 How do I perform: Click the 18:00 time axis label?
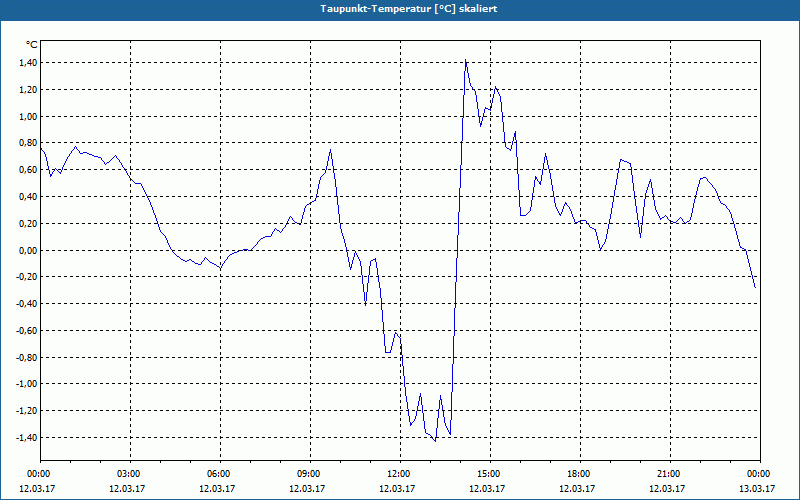[580, 474]
